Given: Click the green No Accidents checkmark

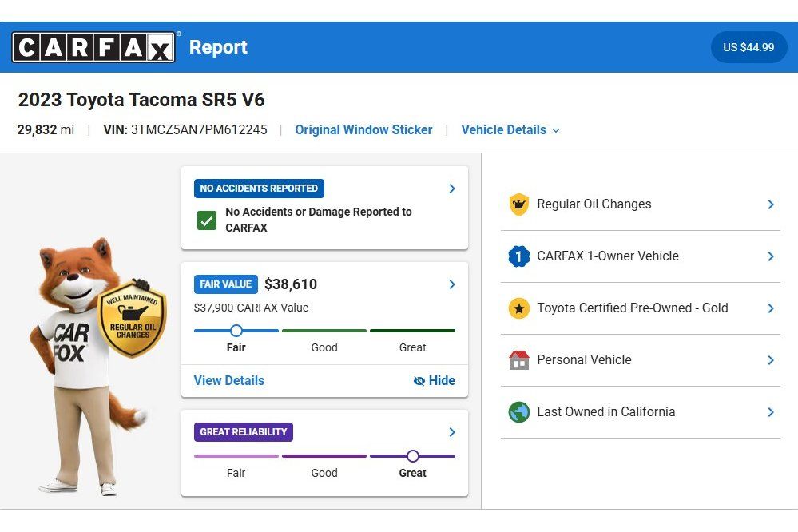Looking at the screenshot, I should pyautogui.click(x=207, y=220).
